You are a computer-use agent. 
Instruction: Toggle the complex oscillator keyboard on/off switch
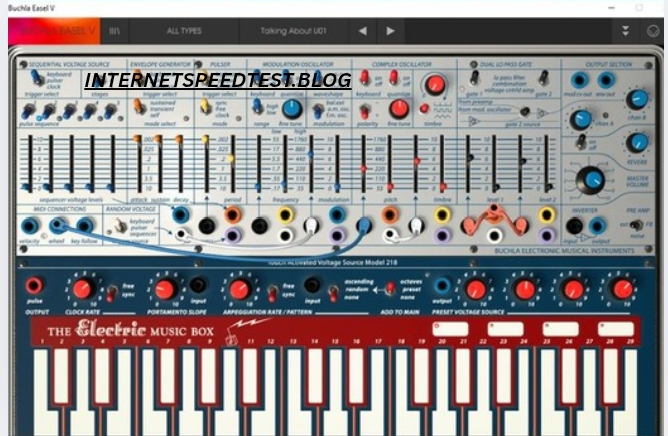tap(365, 78)
